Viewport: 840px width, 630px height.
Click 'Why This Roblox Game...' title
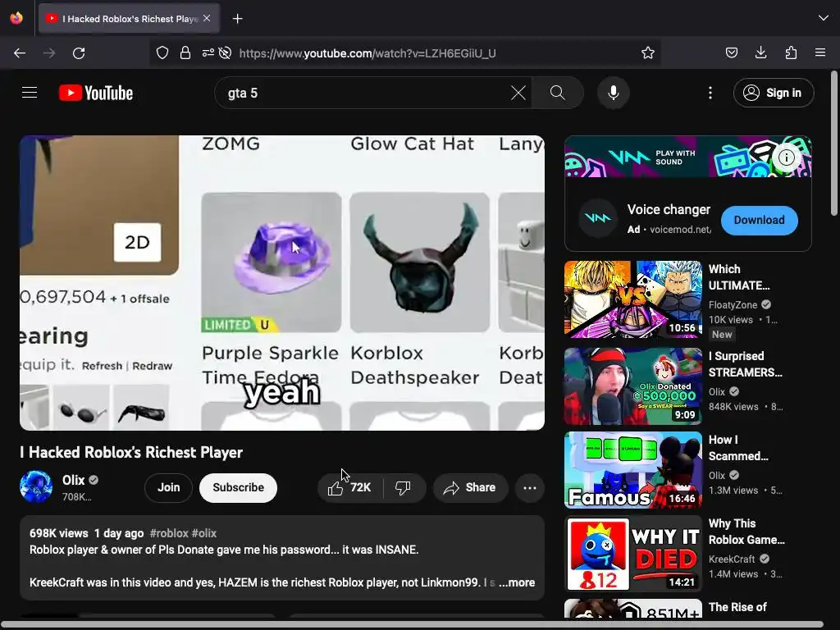click(746, 531)
